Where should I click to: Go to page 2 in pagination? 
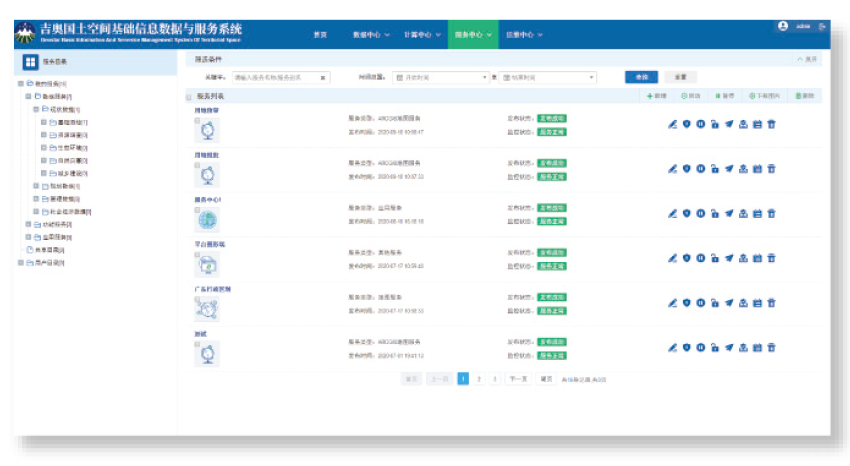coord(479,379)
